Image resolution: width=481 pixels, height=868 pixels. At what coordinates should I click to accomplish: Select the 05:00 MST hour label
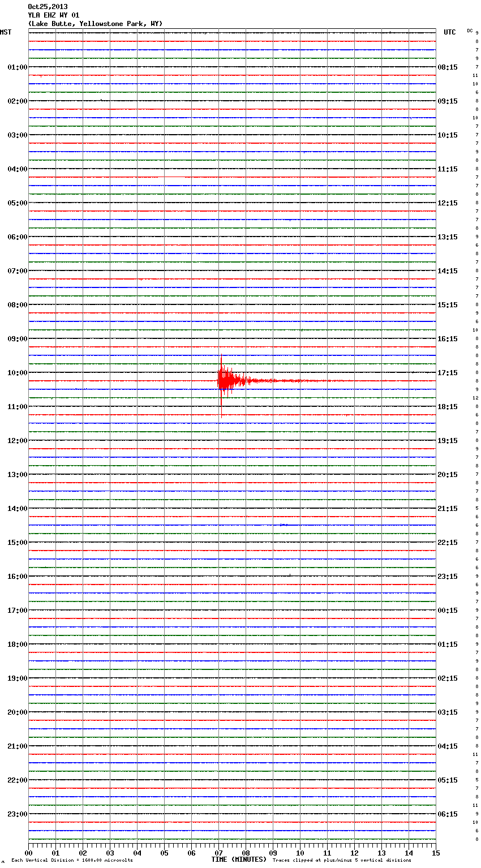[x=18, y=203]
